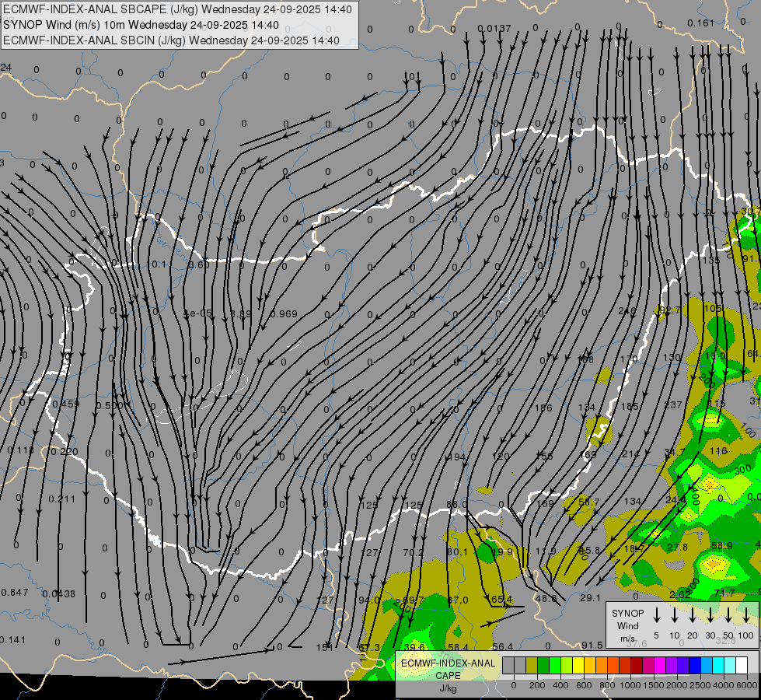Click the map value 246

(x=627, y=311)
